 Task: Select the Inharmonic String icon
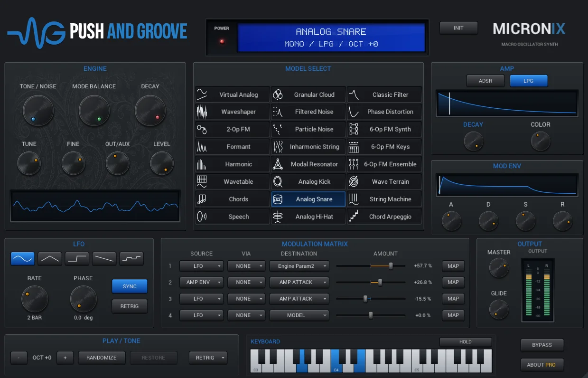(x=278, y=147)
